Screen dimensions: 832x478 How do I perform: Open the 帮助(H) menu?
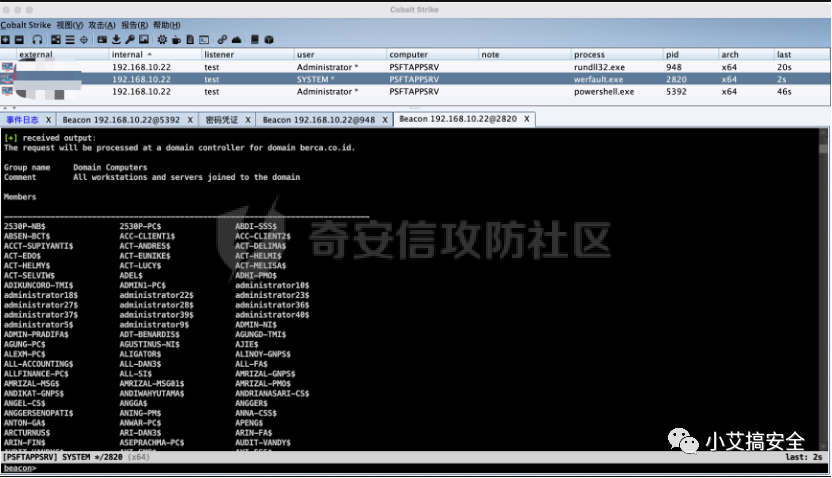[x=167, y=25]
